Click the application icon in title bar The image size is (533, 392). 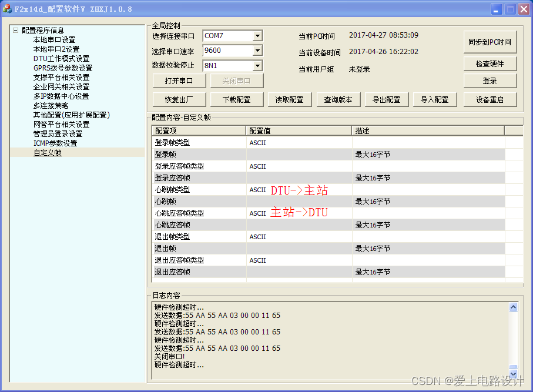(8, 8)
